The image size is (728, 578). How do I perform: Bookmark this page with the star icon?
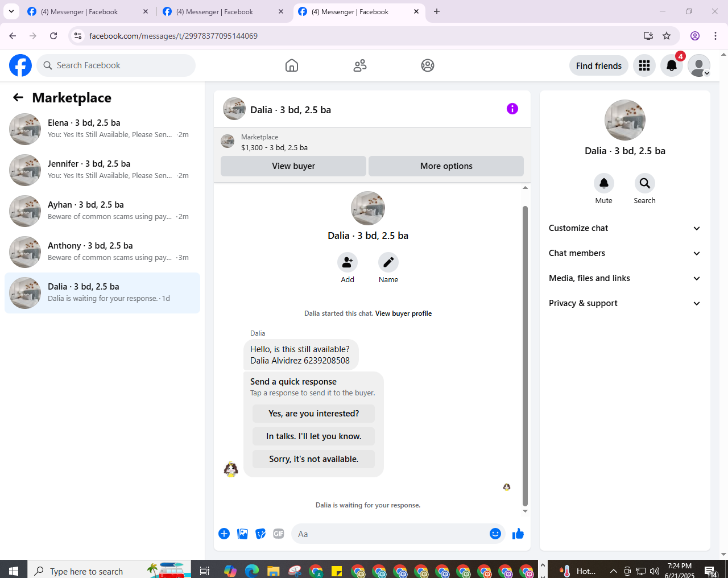[667, 36]
